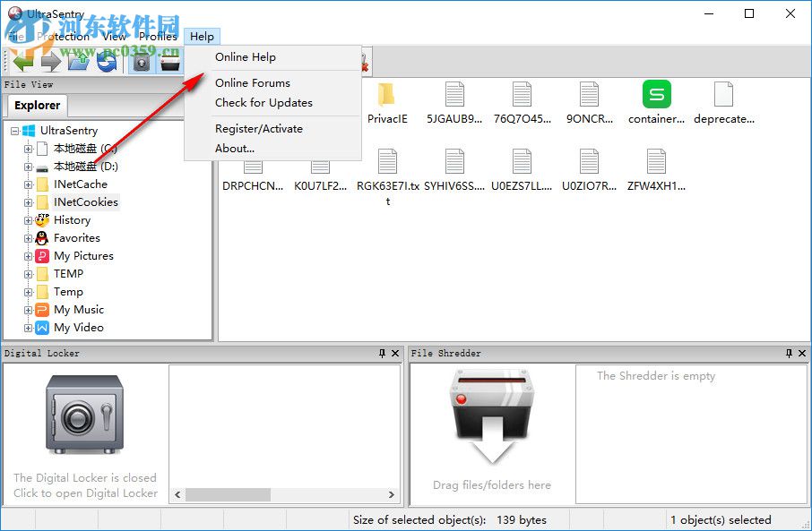
Task: Expand the Favorites tree node
Action: 29,238
